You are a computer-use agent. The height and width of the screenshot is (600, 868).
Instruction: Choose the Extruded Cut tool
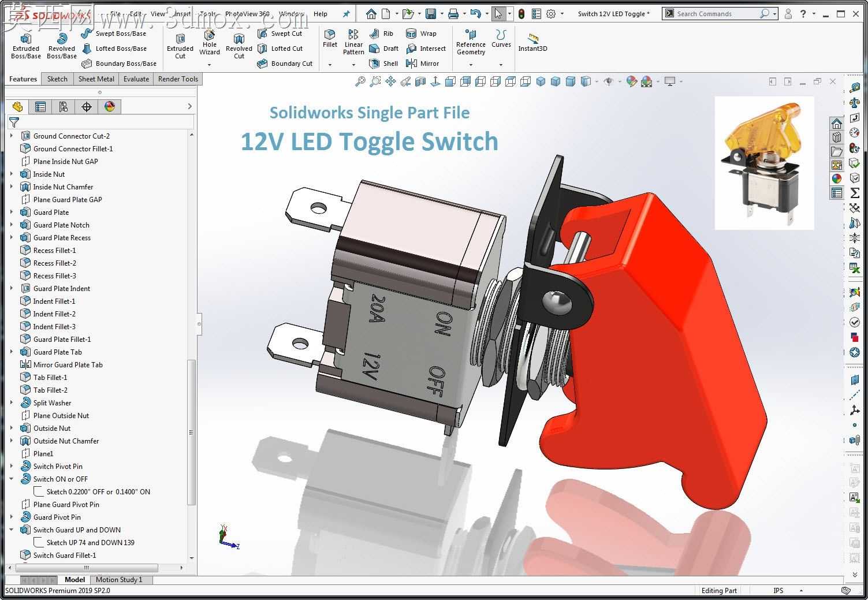(x=180, y=46)
